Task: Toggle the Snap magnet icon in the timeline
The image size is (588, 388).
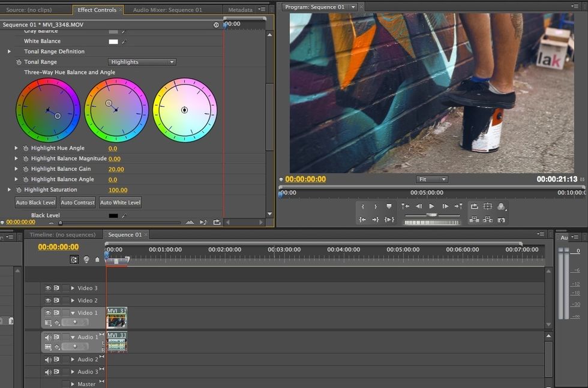Action: click(x=73, y=259)
